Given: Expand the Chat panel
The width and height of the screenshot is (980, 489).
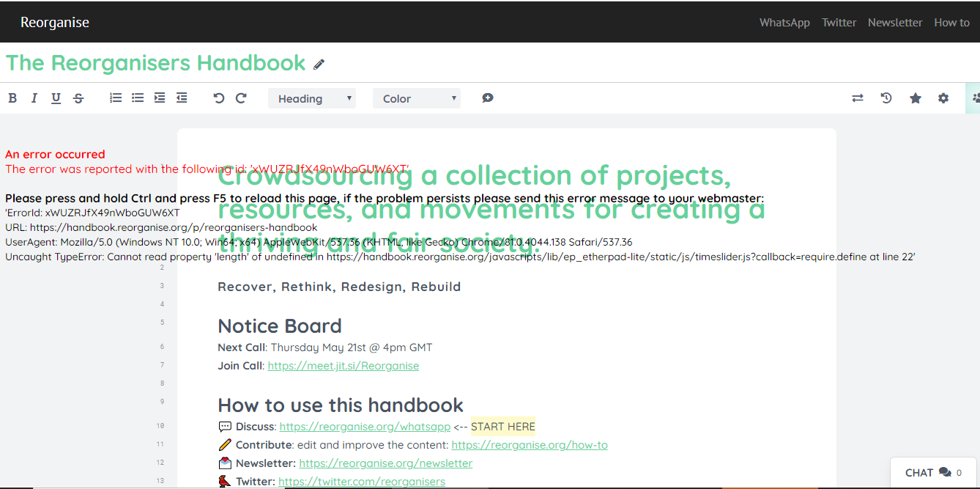Looking at the screenshot, I should (932, 472).
